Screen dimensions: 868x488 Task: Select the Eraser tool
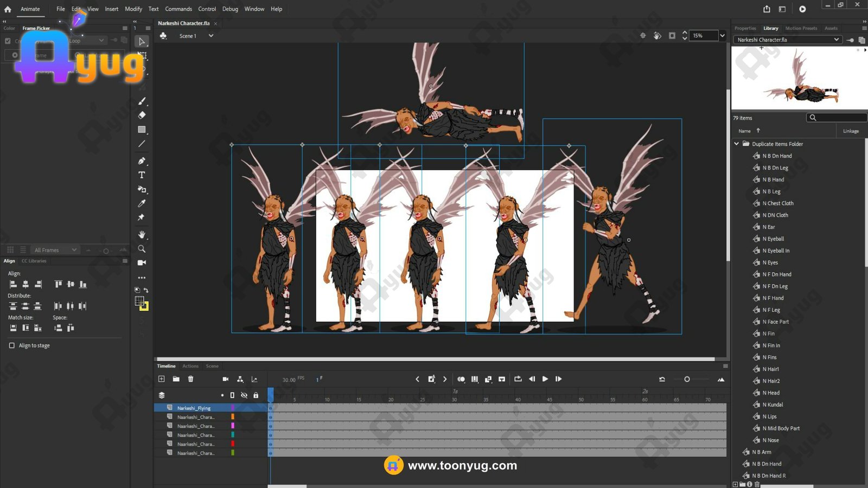click(142, 115)
